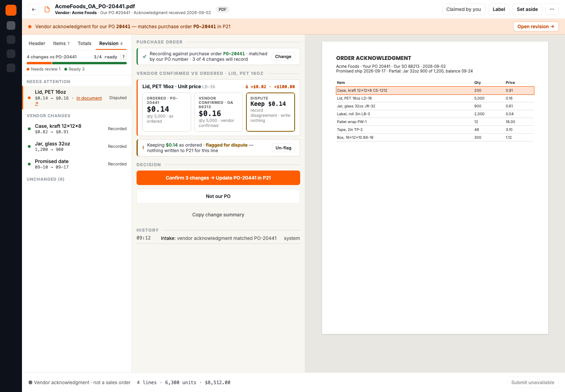Image resolution: width=565 pixels, height=392 pixels.
Task: Confirm 3 changes and update PO-20441
Action: pos(218,178)
